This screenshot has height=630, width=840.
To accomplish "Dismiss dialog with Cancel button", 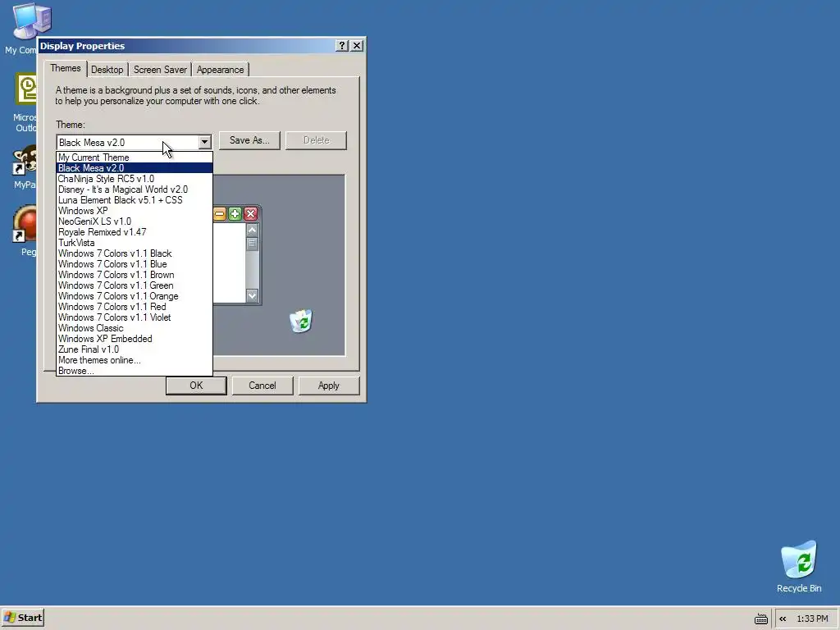I will tap(262, 386).
